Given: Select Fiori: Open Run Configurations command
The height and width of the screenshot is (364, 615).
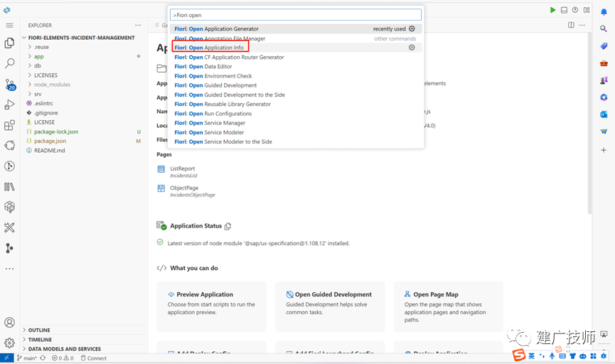Looking at the screenshot, I should pos(296,113).
